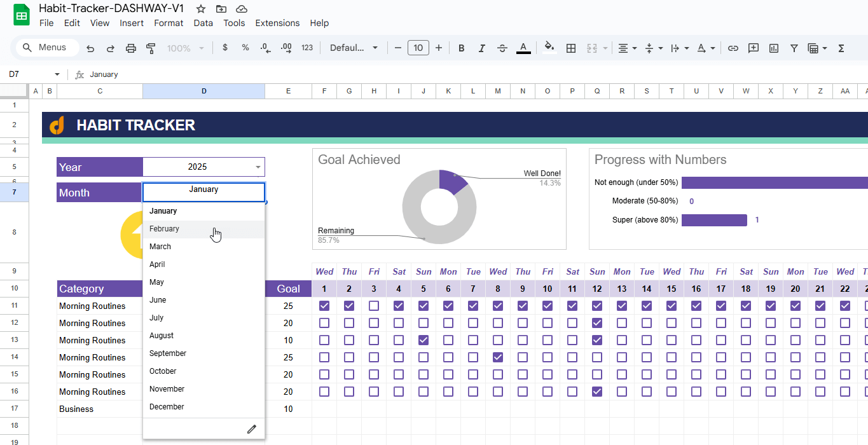Screen dimensions: 868x445
Task: Open the fill color picker
Action: (x=549, y=48)
